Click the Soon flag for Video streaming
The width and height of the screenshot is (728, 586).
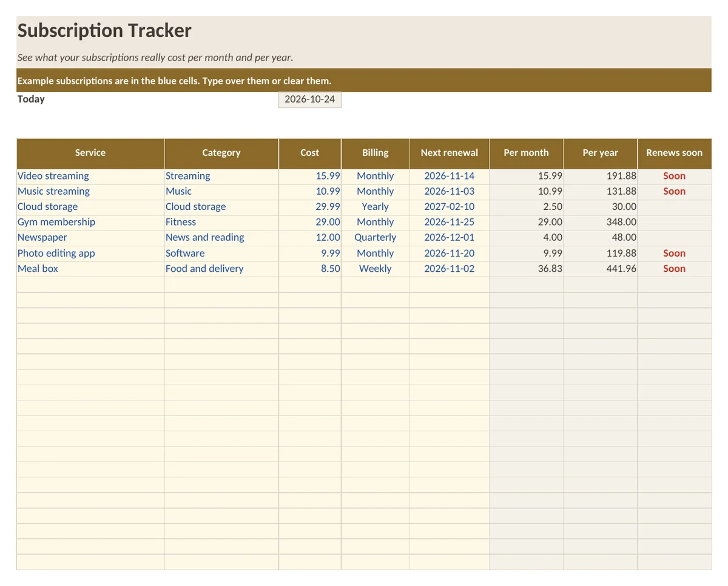pos(675,176)
